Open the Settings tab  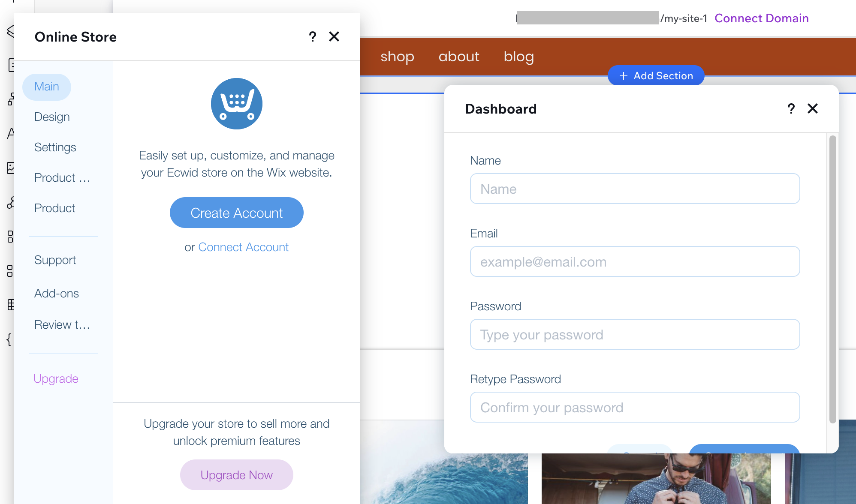[x=55, y=147]
